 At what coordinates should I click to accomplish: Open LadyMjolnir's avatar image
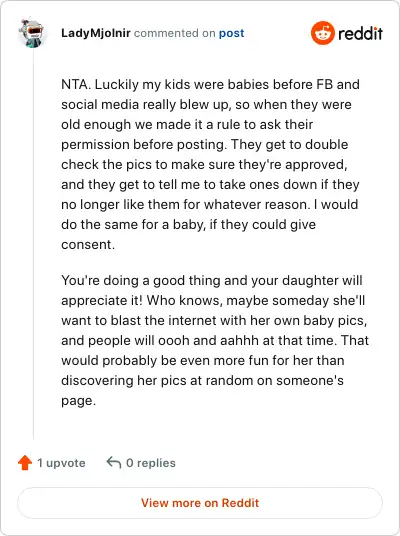31,33
